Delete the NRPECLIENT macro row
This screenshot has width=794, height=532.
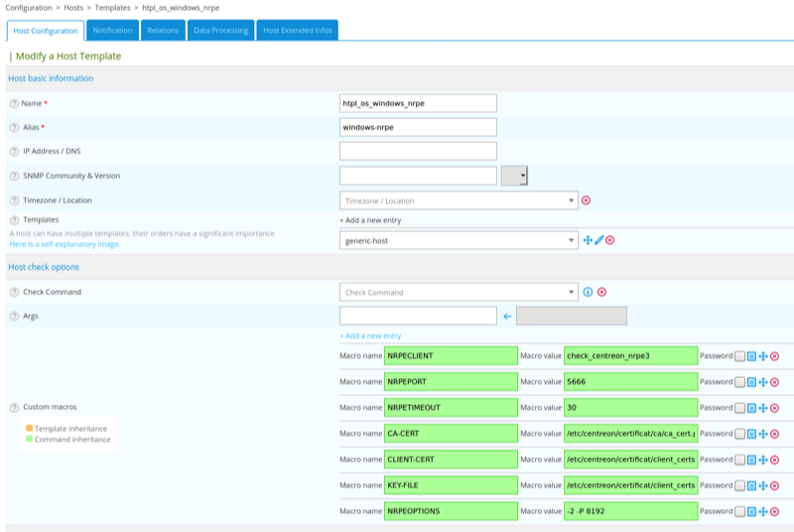coord(775,356)
